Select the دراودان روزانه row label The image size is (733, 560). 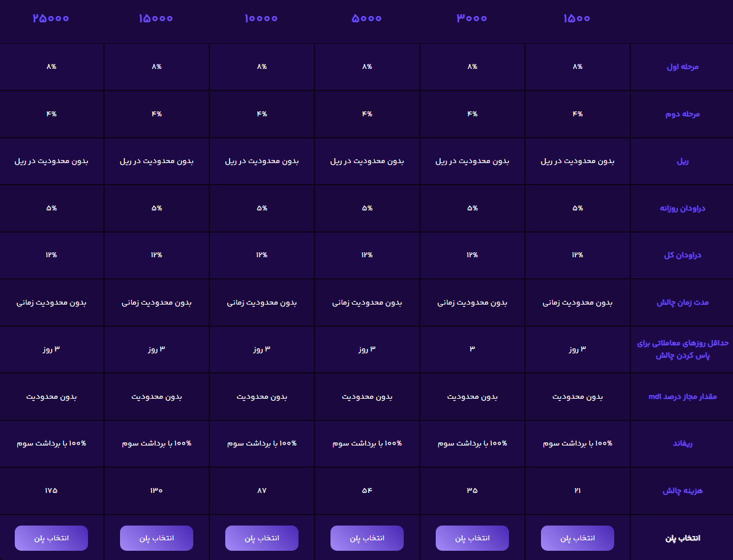pos(683,208)
